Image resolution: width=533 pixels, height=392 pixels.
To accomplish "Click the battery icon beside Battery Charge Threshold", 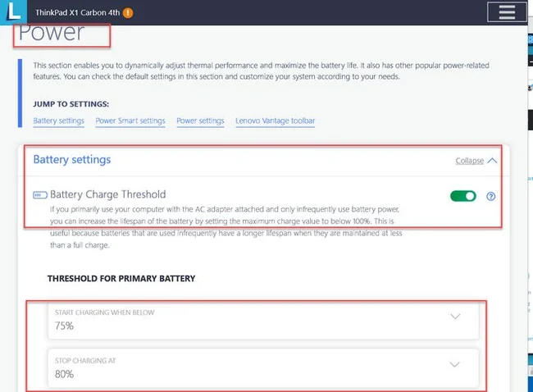I will coord(40,195).
